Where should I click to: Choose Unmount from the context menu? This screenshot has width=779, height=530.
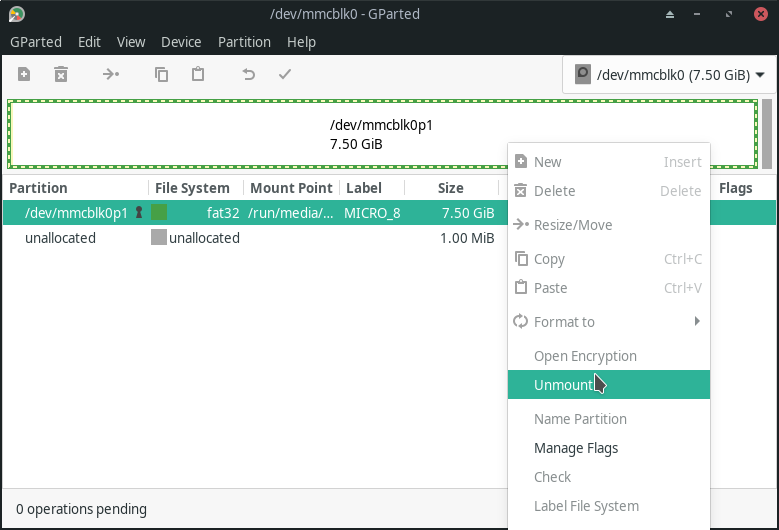[x=609, y=384]
